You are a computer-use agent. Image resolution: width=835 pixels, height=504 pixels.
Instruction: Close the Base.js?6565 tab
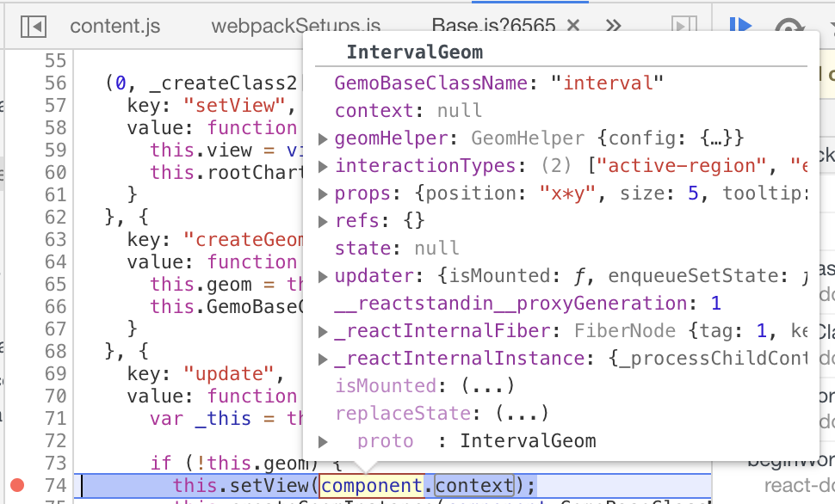[572, 26]
